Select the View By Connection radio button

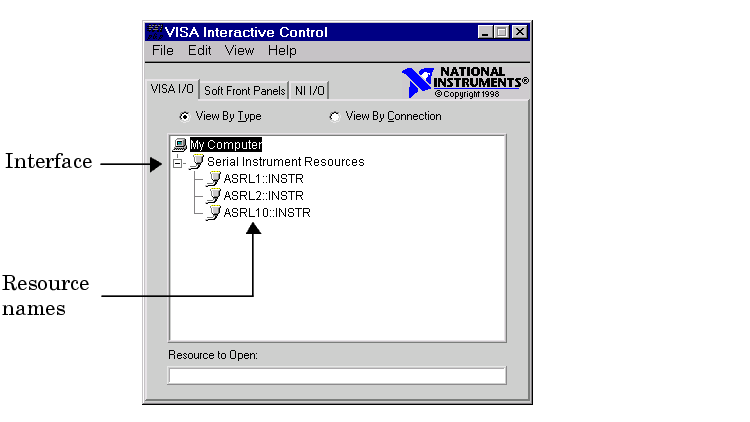tap(334, 116)
